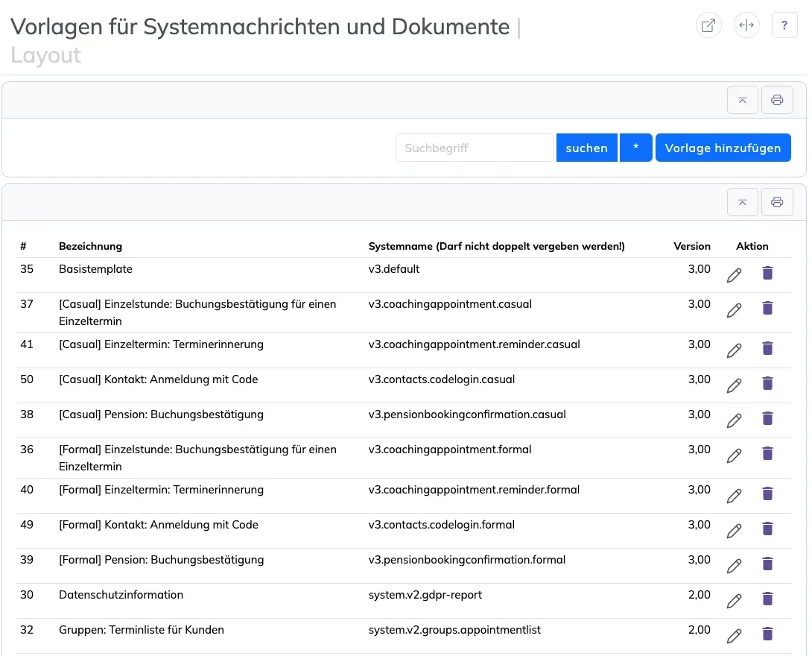Edit the Datenschutzinformation template
Screen dimensions: 812x656
point(734,601)
